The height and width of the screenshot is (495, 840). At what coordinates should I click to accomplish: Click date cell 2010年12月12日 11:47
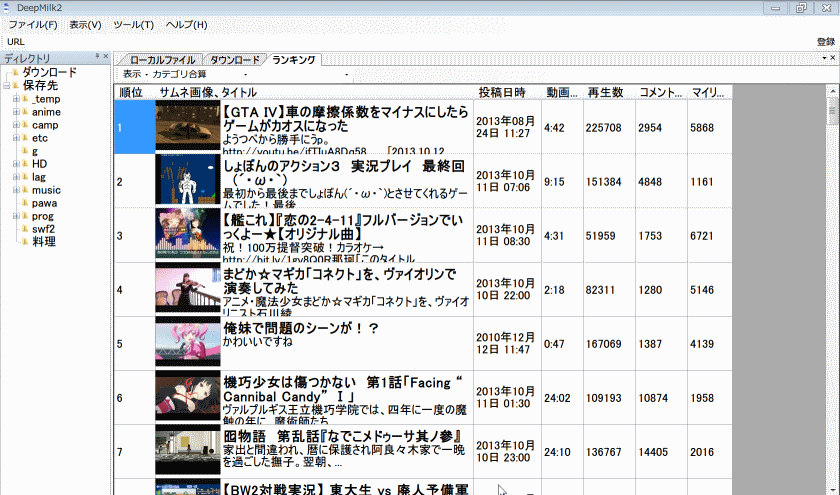505,343
